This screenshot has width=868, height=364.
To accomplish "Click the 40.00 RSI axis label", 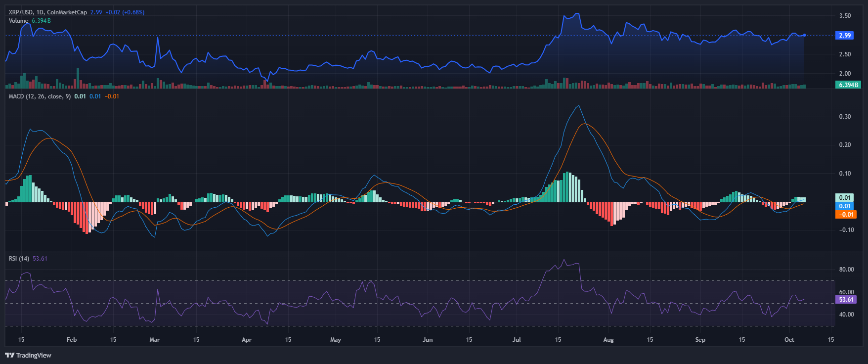I will [846, 315].
